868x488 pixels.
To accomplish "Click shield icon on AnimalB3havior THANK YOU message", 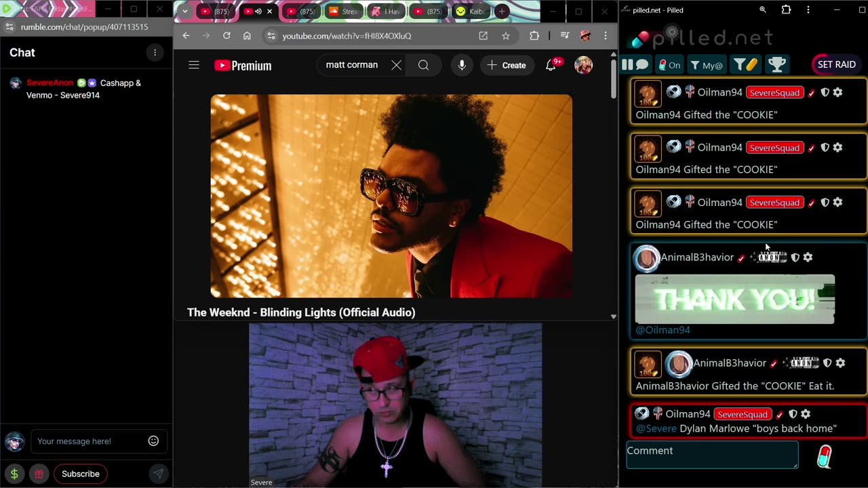I will [x=795, y=258].
